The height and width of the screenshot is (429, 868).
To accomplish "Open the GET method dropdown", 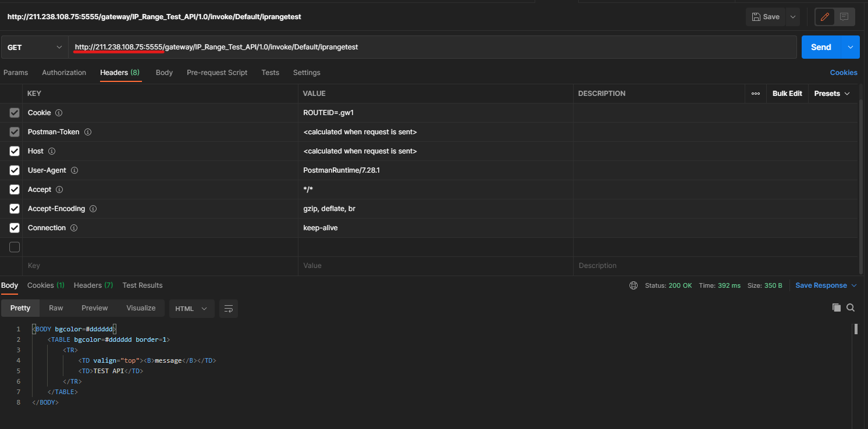I will [34, 47].
